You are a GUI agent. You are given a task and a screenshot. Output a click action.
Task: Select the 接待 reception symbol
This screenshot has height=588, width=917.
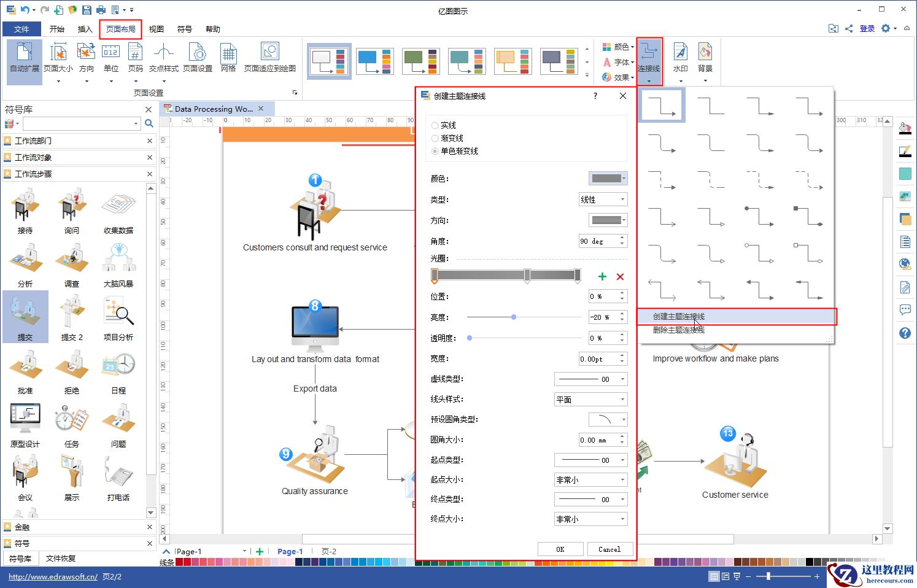pyautogui.click(x=25, y=212)
